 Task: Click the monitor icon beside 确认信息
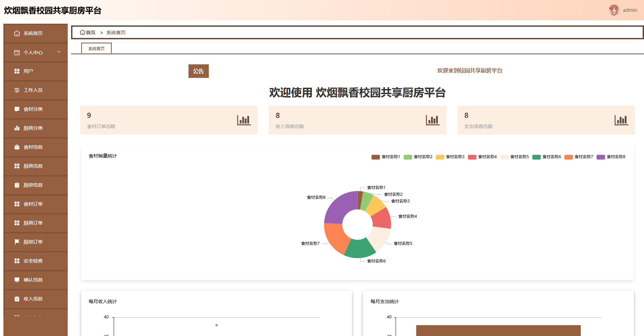coord(17,280)
